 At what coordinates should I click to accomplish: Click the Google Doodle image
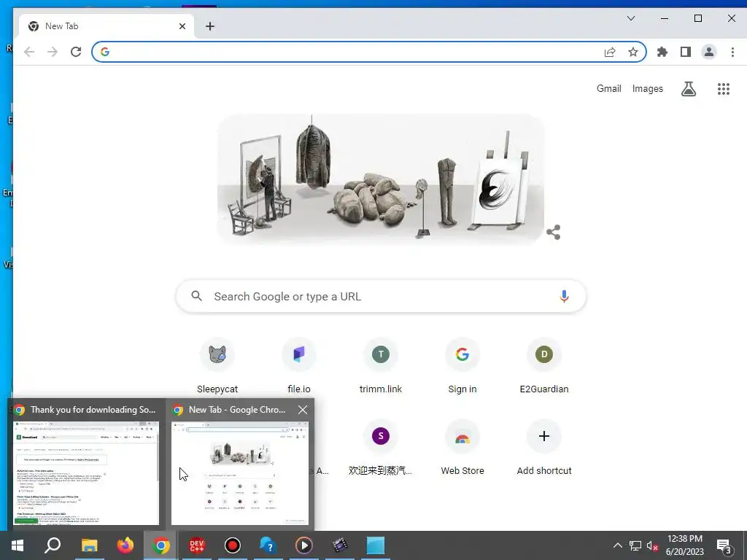381,179
